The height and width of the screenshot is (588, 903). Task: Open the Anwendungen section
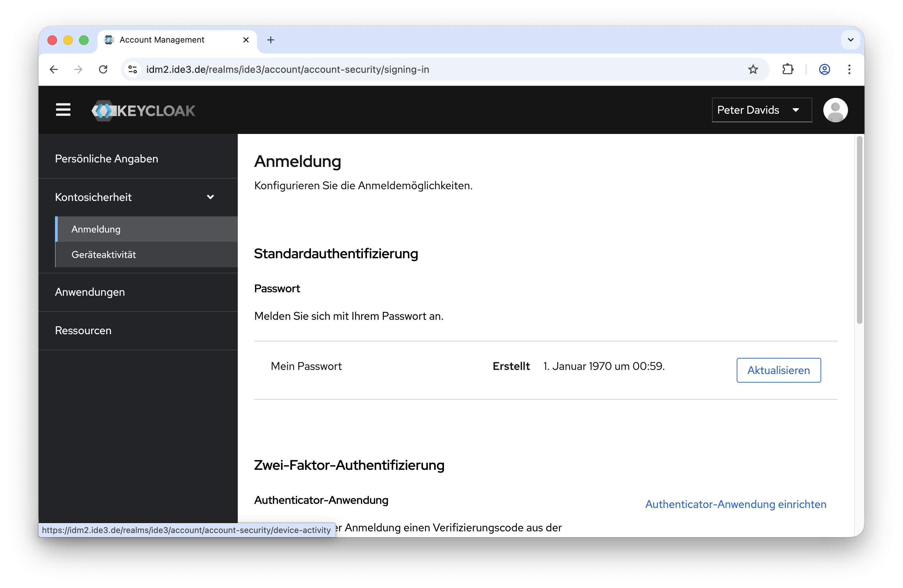tap(90, 292)
